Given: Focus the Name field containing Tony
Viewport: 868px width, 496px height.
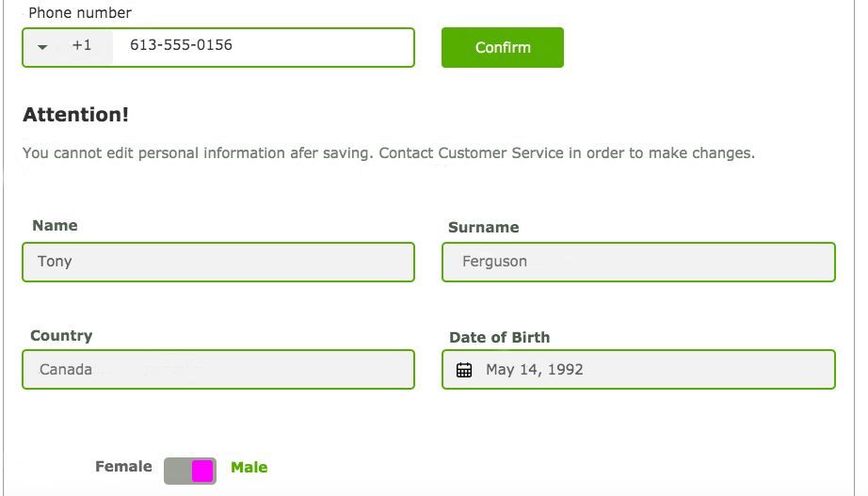Looking at the screenshot, I should pos(218,262).
